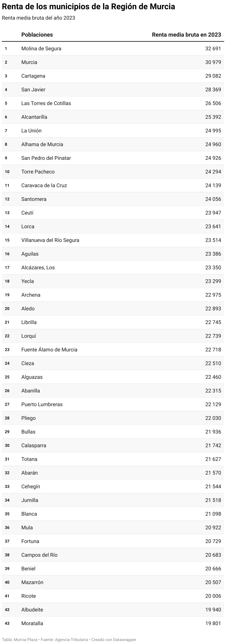This screenshot has width=226, height=644.
Task: Click the Poblaciones column header
Action: pos(37,35)
